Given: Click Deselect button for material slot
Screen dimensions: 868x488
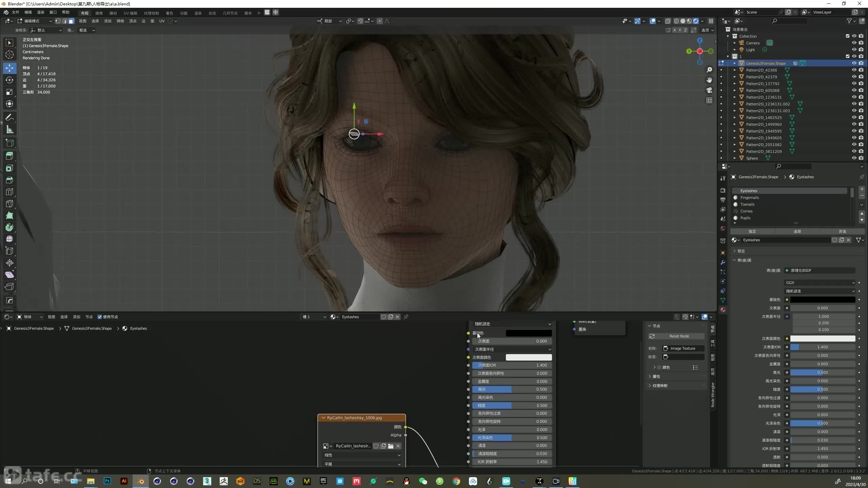Looking at the screenshot, I should tap(842, 231).
